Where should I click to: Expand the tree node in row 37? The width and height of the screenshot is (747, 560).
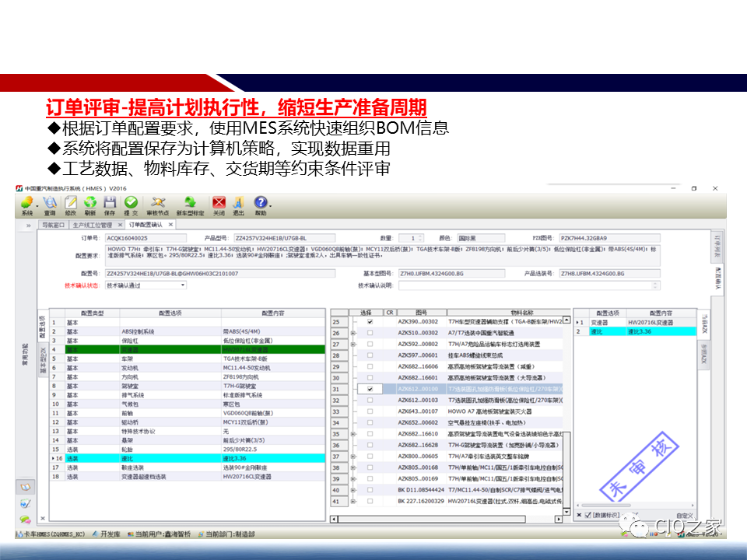tap(353, 457)
